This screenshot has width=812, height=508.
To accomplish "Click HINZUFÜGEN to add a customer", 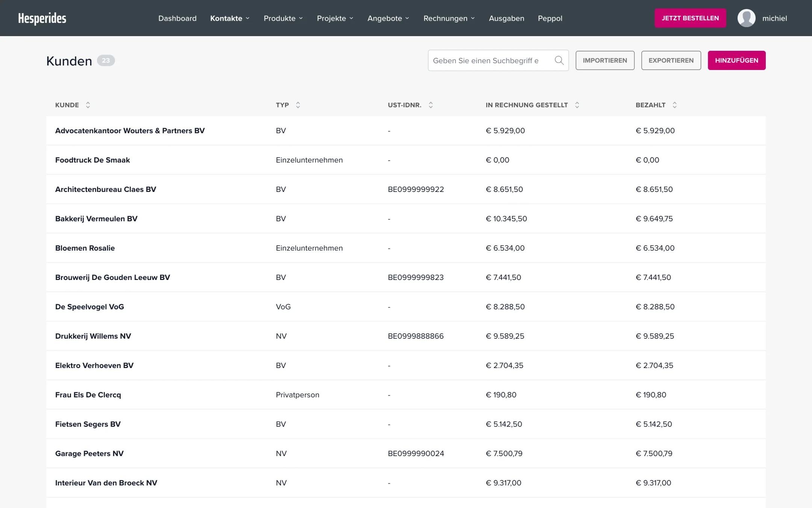I will [x=736, y=60].
